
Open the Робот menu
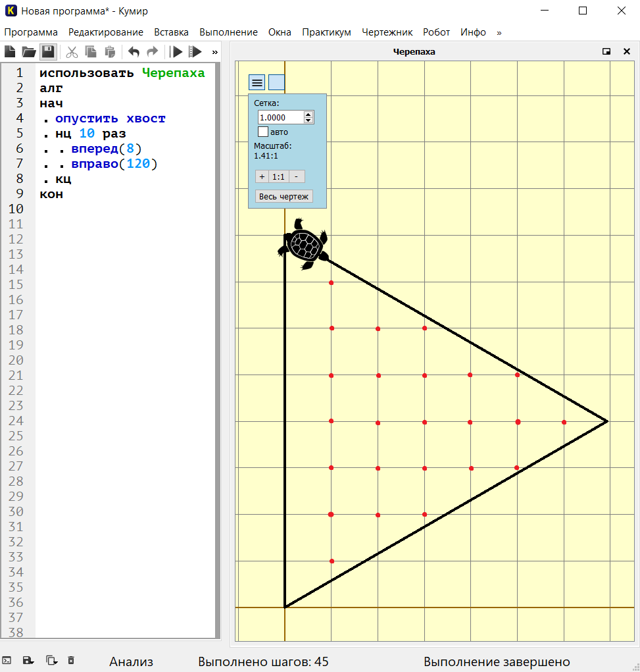(x=437, y=32)
